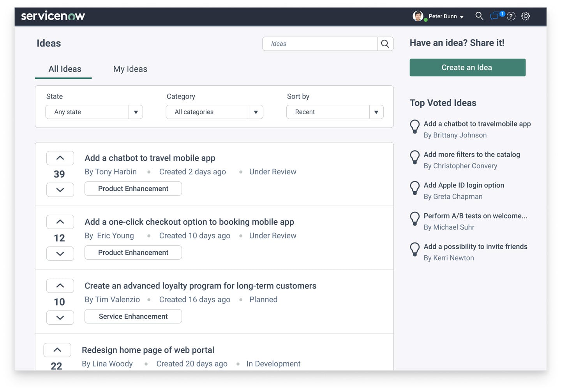561x392 pixels.
Task: Click the ServiceNow logo
Action: [x=53, y=16]
